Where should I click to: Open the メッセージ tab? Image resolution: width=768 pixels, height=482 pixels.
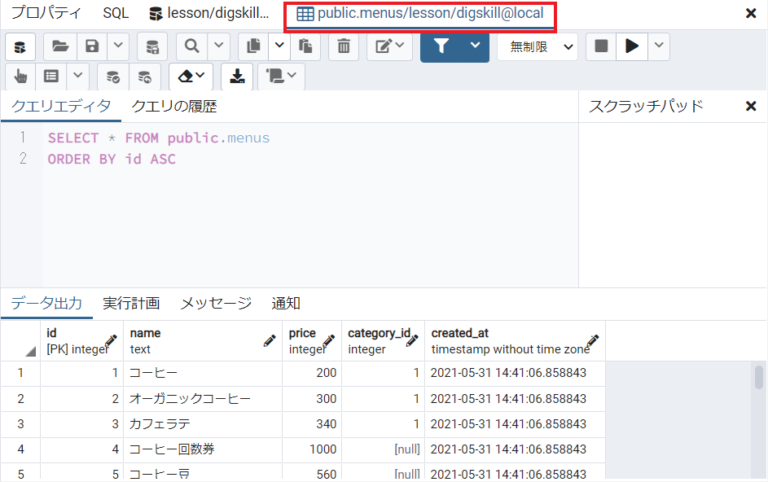point(215,303)
